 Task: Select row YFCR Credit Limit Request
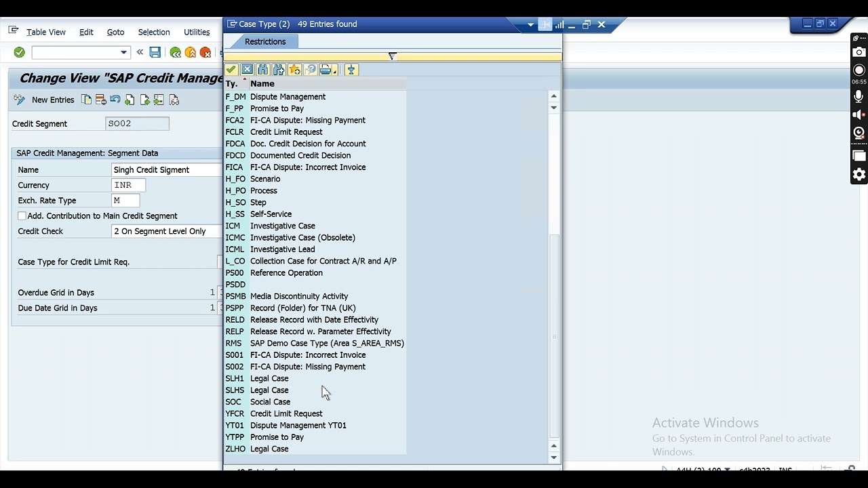point(315,413)
